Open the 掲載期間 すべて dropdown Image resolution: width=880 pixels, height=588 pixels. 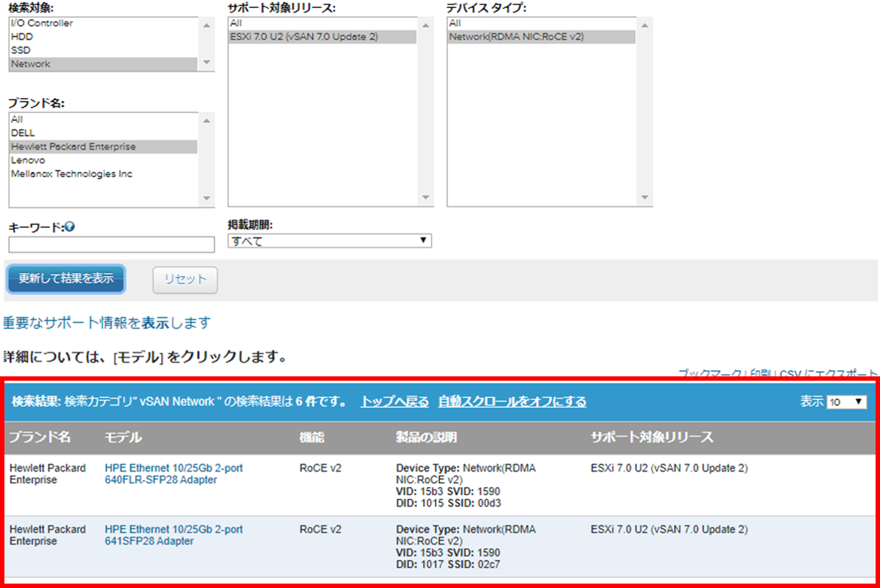click(x=329, y=241)
